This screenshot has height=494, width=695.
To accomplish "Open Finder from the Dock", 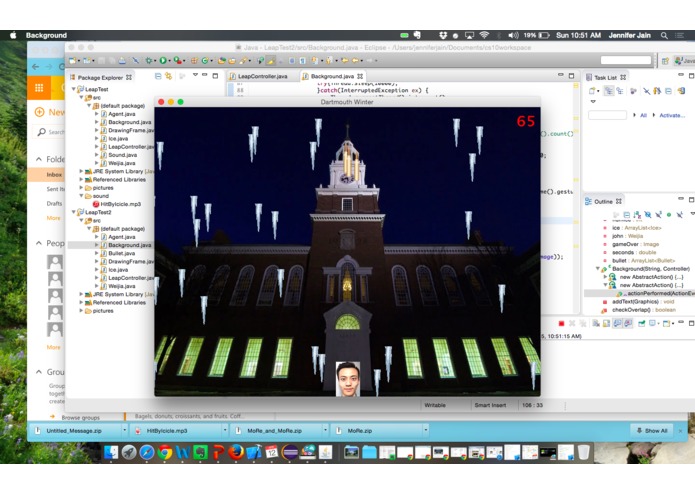I will 111,452.
